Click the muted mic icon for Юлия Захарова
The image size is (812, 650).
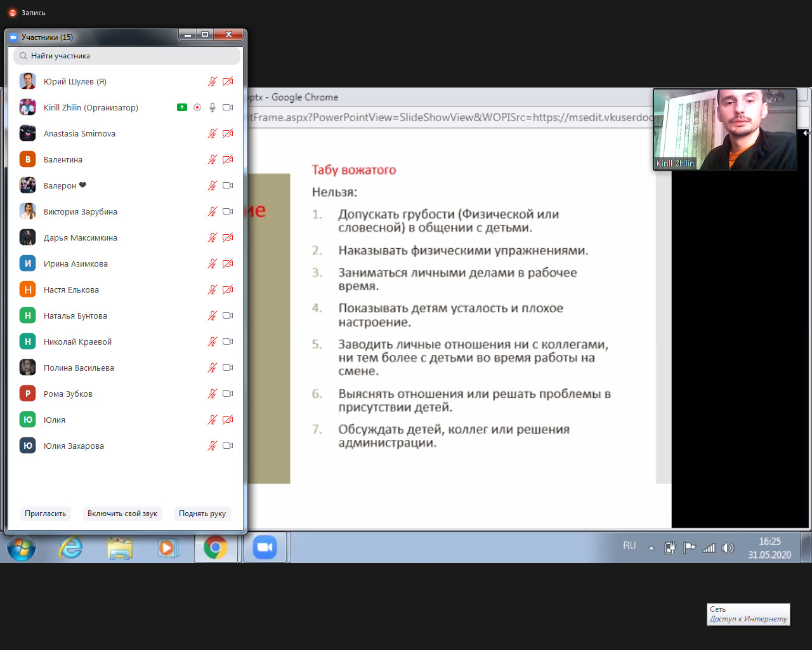[x=213, y=446]
